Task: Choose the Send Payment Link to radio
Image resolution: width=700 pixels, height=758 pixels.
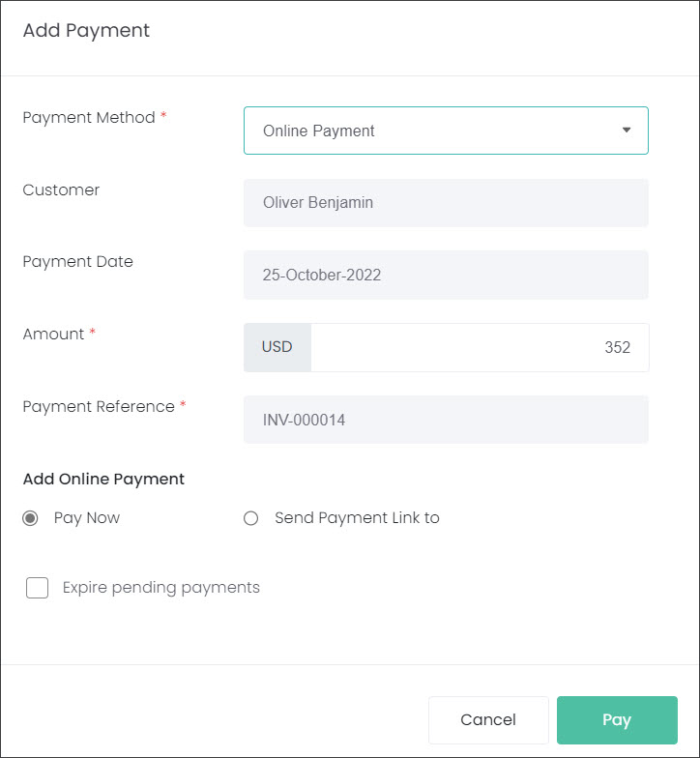Action: pyautogui.click(x=250, y=518)
